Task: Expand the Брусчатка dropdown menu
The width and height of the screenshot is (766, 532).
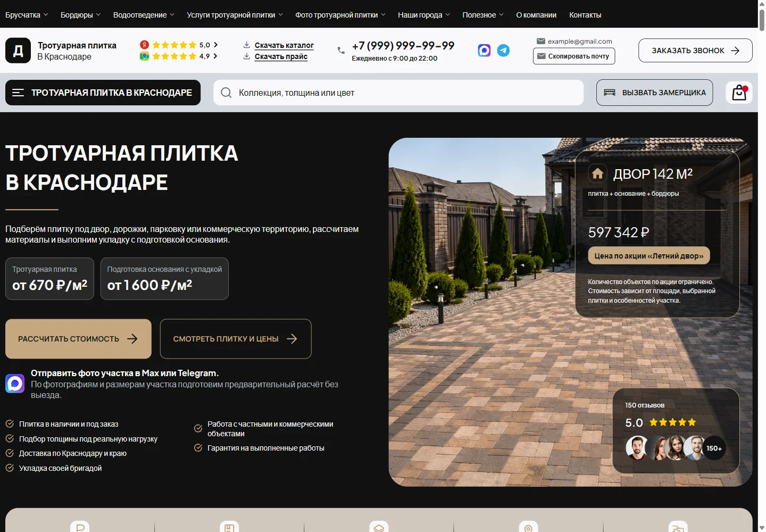Action: click(27, 15)
